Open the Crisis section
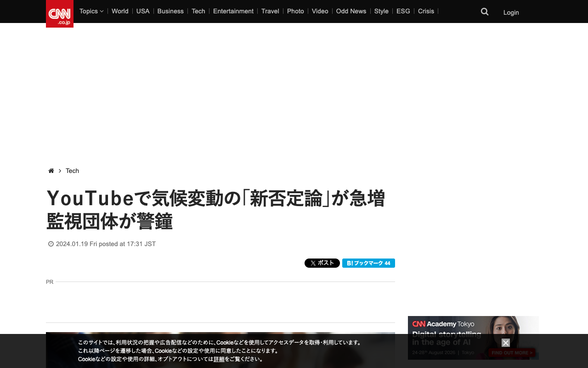The image size is (588, 368). [x=426, y=11]
